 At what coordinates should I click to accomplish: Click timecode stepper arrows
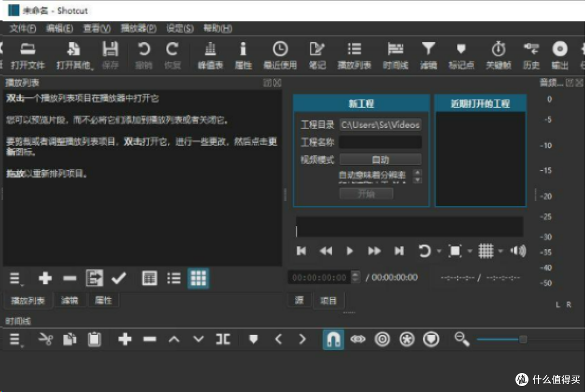click(x=356, y=278)
